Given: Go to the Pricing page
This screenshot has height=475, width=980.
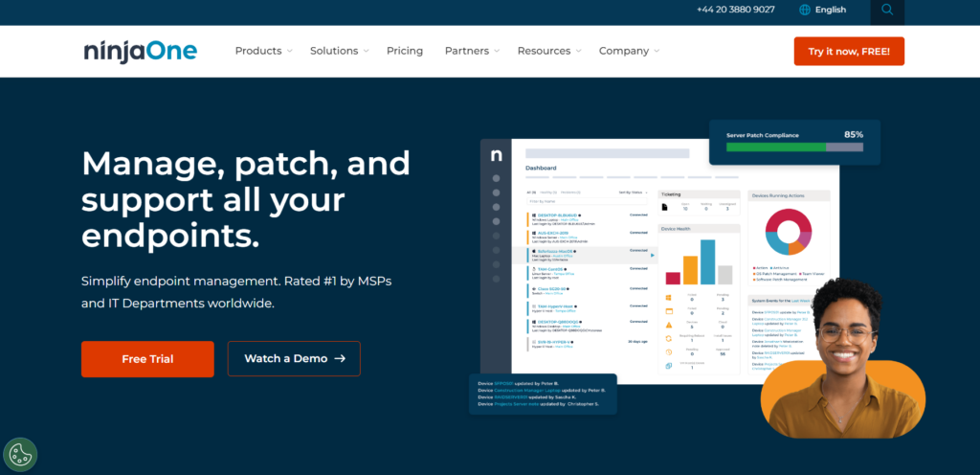Looking at the screenshot, I should coord(405,51).
